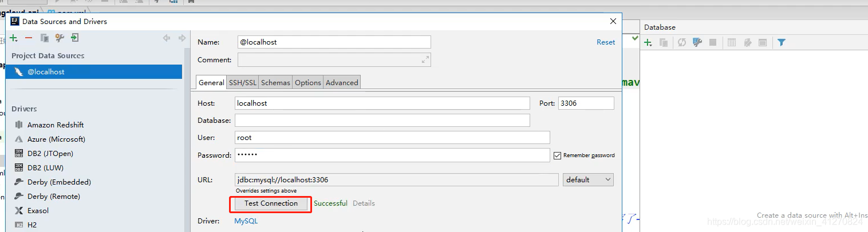Click the Project Data Sources heading
This screenshot has height=232, width=868.
click(x=48, y=55)
